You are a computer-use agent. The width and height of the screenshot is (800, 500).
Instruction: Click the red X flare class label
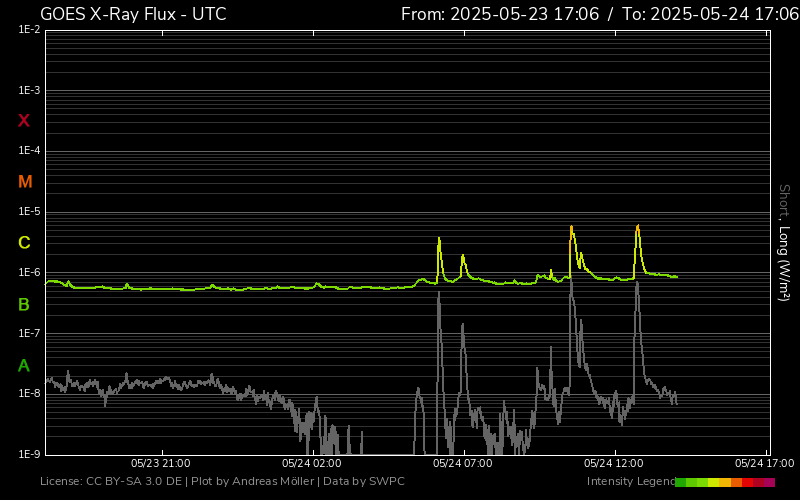(x=24, y=121)
